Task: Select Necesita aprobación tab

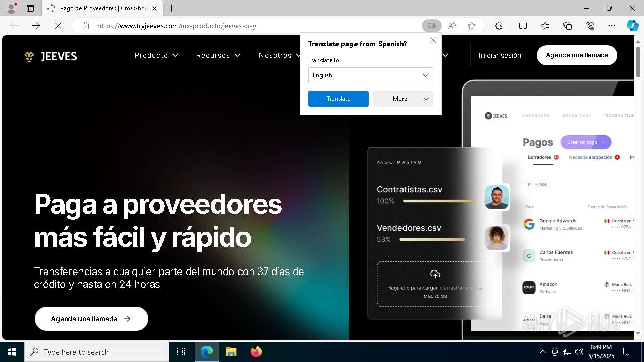Action: 594,157
